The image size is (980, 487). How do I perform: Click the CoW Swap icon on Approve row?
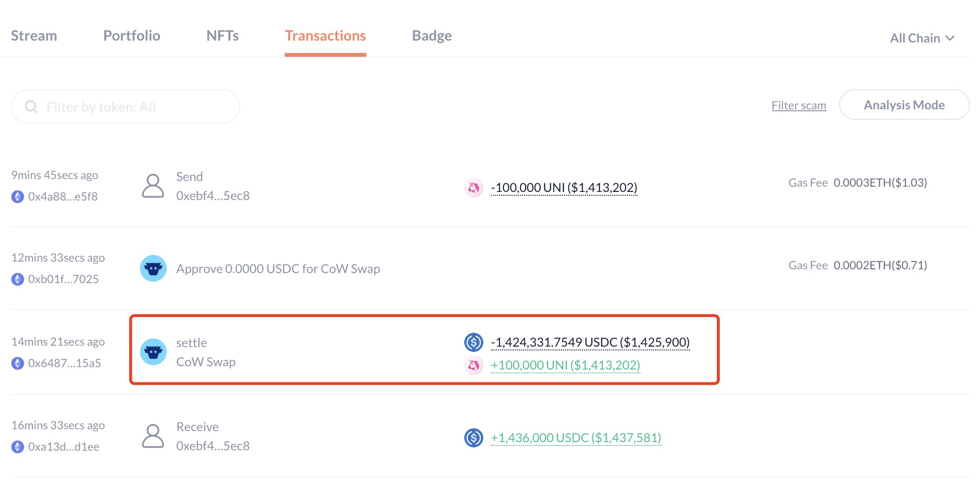coord(153,268)
